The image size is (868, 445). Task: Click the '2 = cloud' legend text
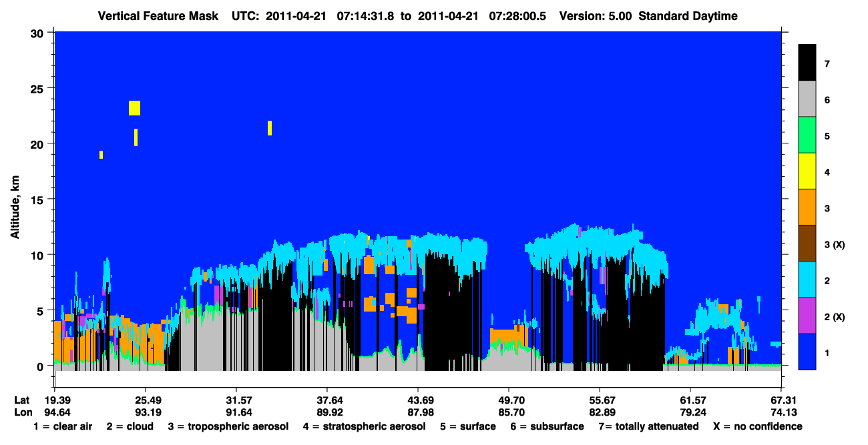(x=130, y=426)
